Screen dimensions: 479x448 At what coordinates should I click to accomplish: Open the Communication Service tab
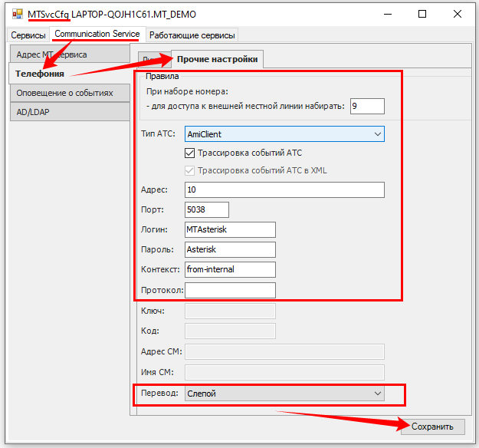pyautogui.click(x=97, y=35)
